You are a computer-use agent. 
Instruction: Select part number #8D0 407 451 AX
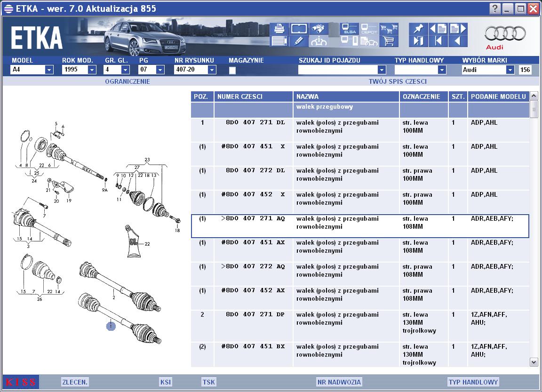coord(253,243)
